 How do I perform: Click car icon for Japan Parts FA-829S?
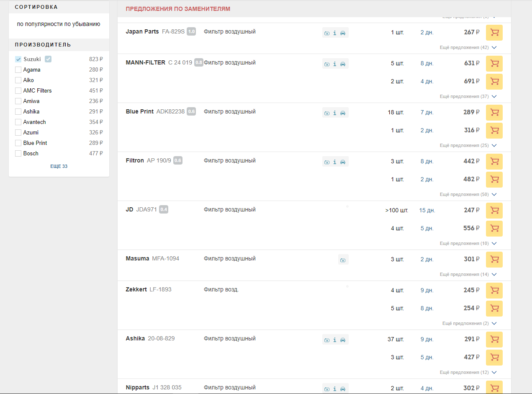point(343,33)
